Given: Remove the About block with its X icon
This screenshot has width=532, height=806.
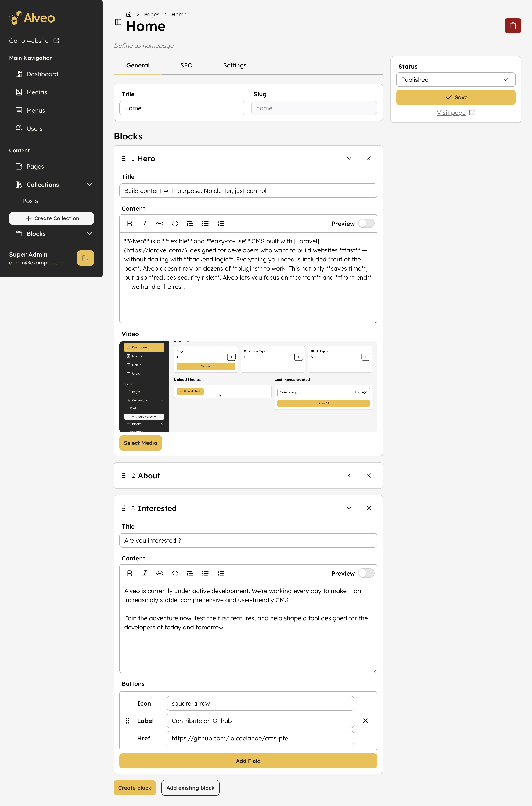Looking at the screenshot, I should click(369, 476).
